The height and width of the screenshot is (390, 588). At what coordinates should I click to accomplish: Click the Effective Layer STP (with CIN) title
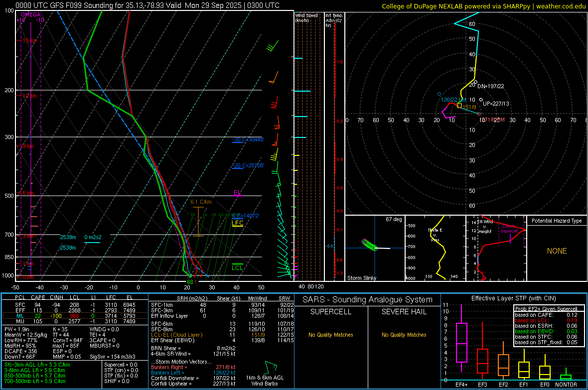tap(513, 298)
